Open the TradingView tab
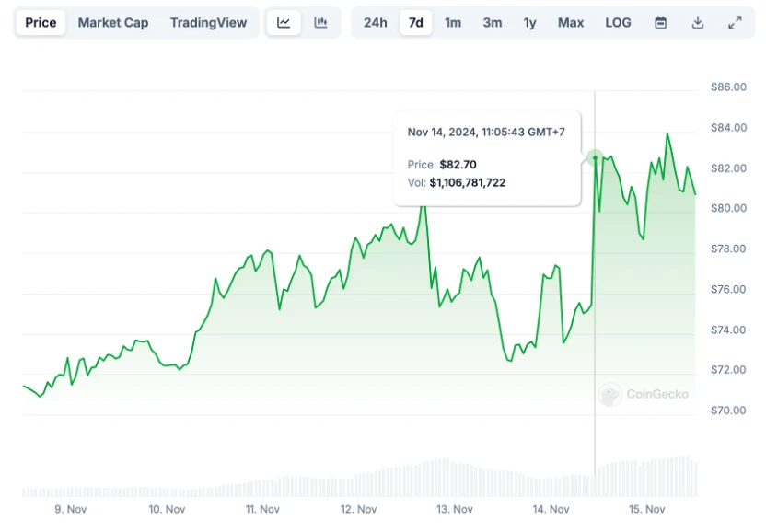 208,23
